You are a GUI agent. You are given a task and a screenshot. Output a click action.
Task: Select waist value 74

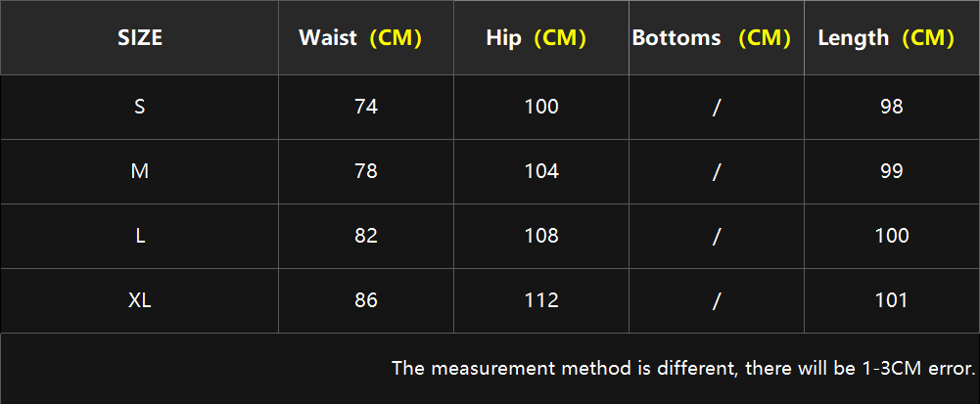coord(366,107)
